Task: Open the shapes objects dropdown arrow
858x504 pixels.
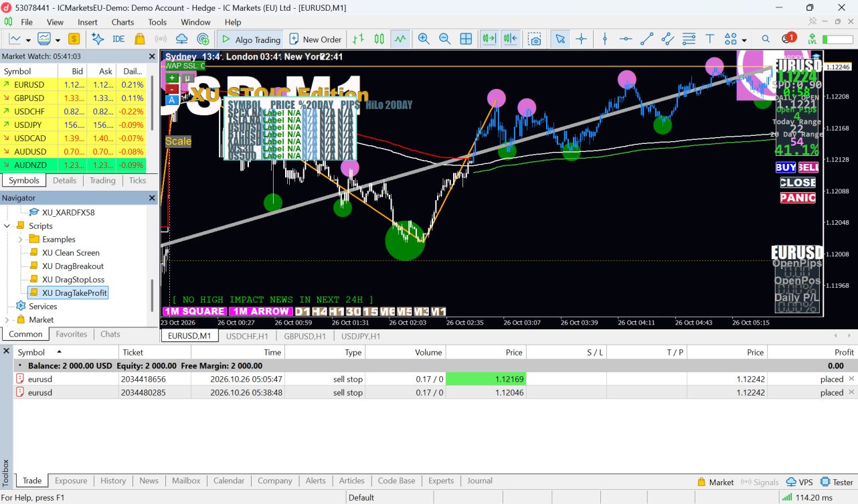Action: (x=744, y=39)
